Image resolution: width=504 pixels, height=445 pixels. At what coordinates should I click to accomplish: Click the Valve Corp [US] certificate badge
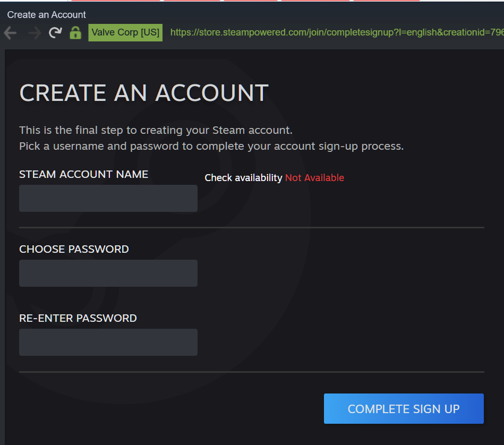[125, 32]
